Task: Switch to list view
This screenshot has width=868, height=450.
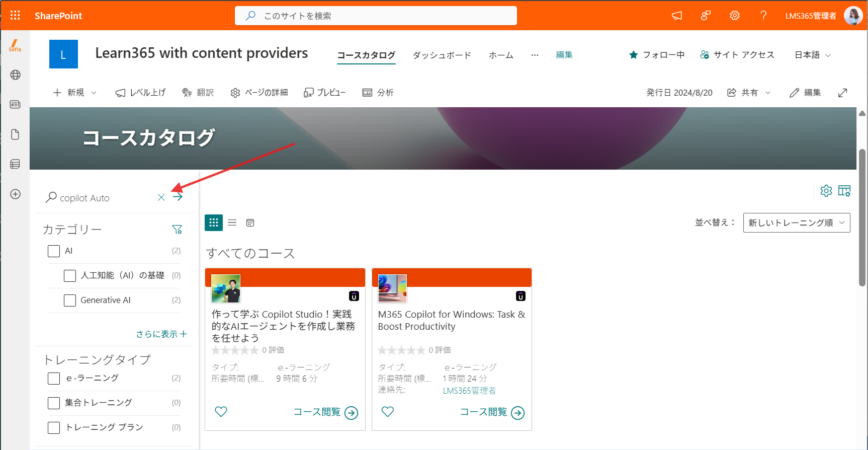Action: click(232, 222)
